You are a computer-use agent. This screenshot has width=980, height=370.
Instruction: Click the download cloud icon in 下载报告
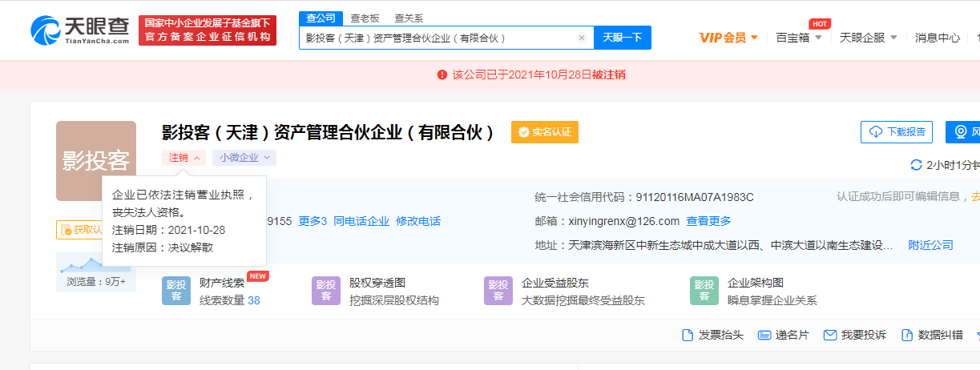[x=876, y=132]
